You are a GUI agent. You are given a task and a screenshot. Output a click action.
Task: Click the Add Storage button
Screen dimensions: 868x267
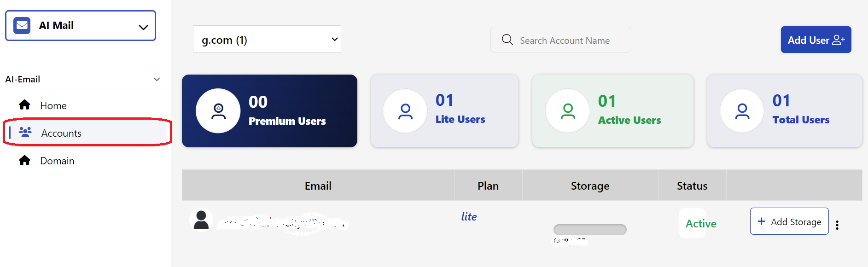(789, 221)
